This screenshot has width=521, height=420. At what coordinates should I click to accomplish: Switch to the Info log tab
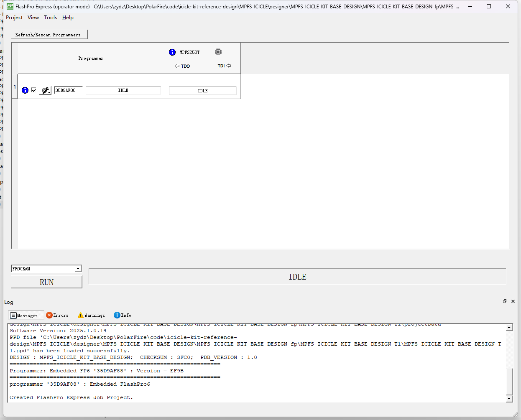click(123, 315)
